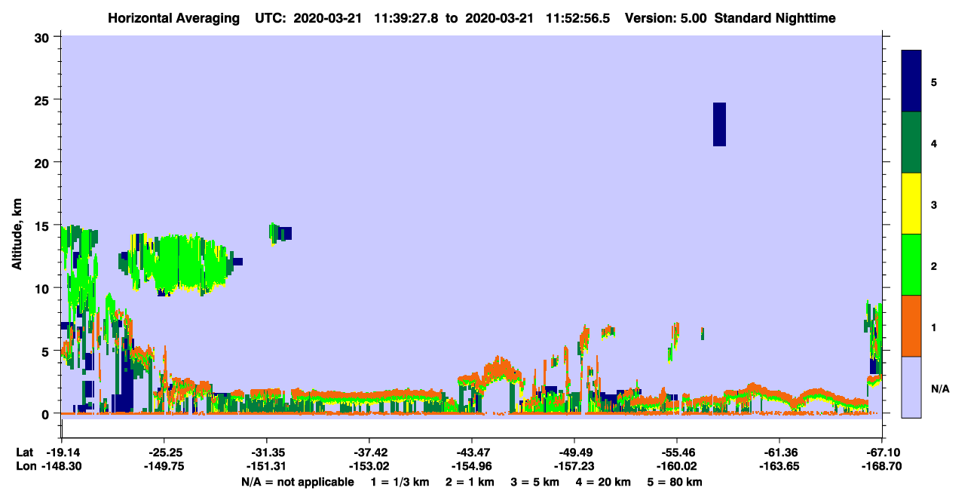Click the dark blue color bar segment labeled 5
980x503 pixels.
coord(911,81)
